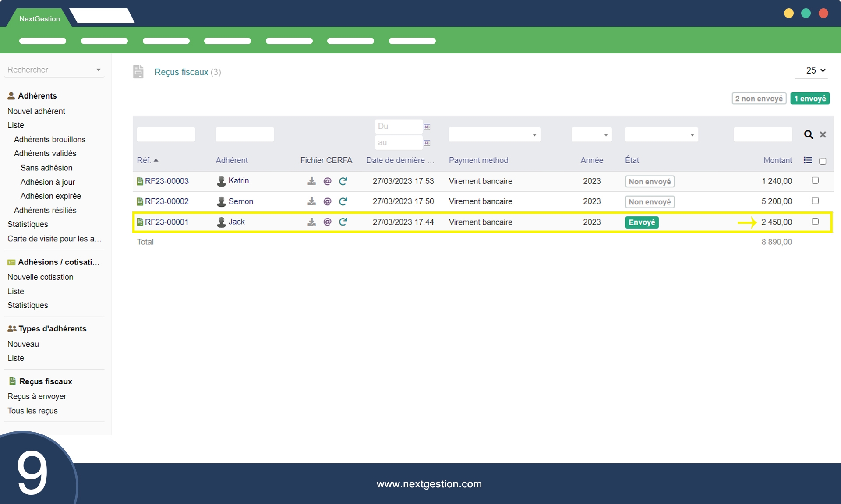
Task: Open the column selector list icon
Action: [x=808, y=160]
